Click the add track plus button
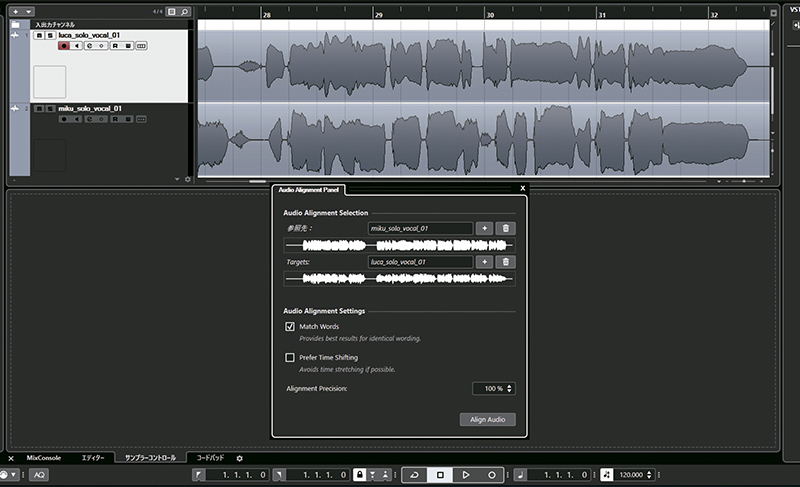The height and width of the screenshot is (487, 800). point(16,11)
